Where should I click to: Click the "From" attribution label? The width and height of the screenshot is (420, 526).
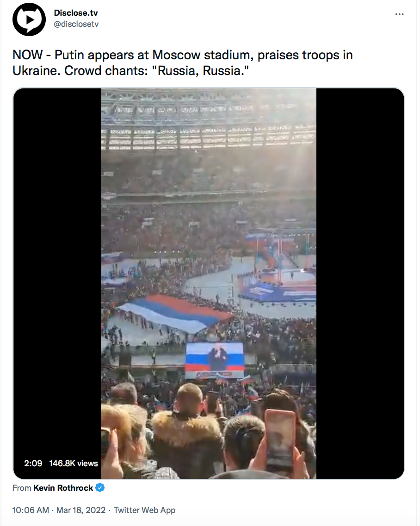[22, 488]
